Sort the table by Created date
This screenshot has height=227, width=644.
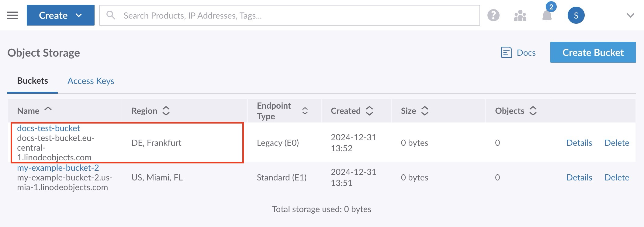(369, 111)
